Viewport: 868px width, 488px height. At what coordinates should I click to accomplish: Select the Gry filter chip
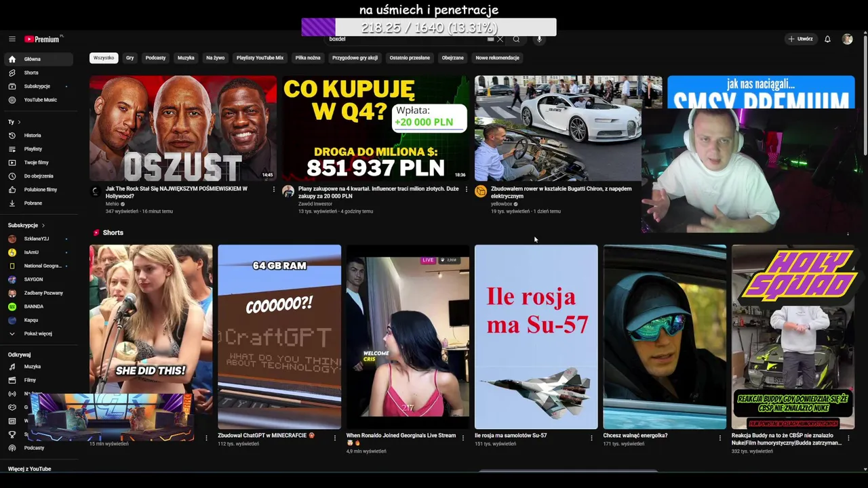pyautogui.click(x=130, y=58)
